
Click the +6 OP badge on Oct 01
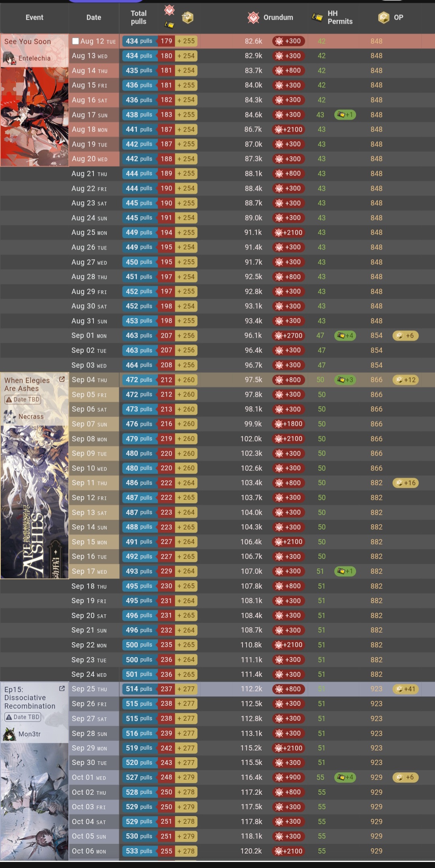[406, 777]
